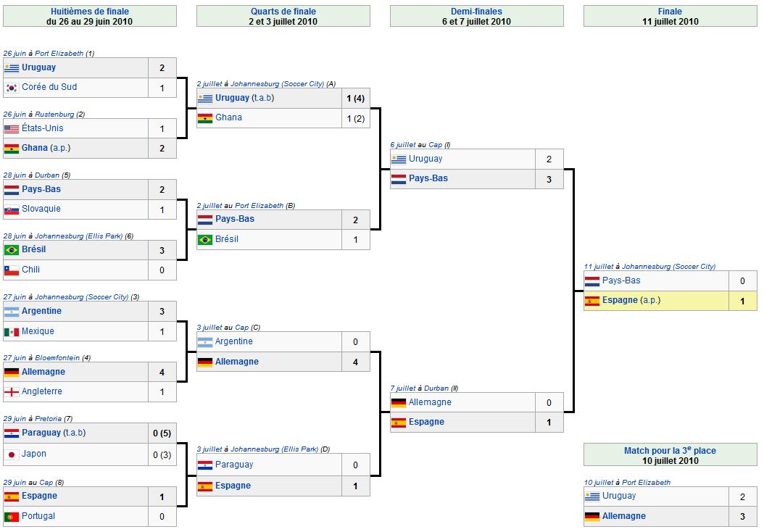This screenshot has height=532, width=764.
Task: Click Slovakia flag in round of 16
Action: click(x=12, y=209)
